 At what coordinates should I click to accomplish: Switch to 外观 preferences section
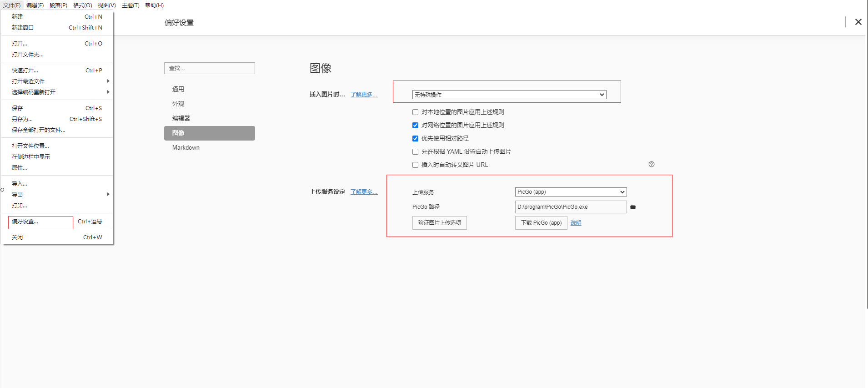[x=210, y=104]
